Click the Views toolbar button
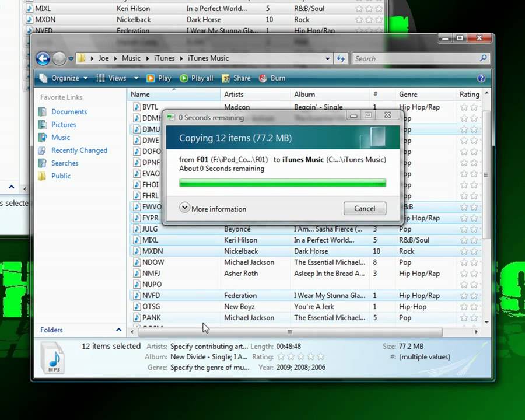Screen dimensions: 525x420 coord(111,78)
